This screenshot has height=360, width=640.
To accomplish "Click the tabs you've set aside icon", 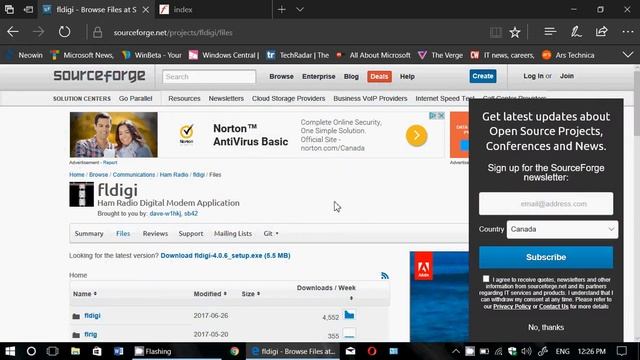I will [9, 9].
